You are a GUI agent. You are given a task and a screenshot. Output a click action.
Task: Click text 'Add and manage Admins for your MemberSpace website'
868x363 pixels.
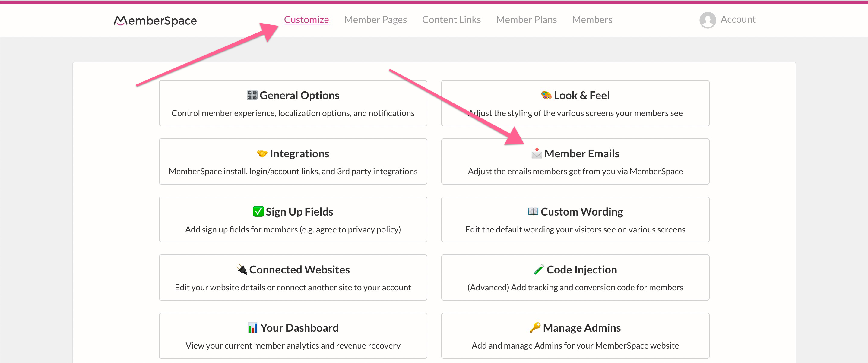tap(575, 346)
